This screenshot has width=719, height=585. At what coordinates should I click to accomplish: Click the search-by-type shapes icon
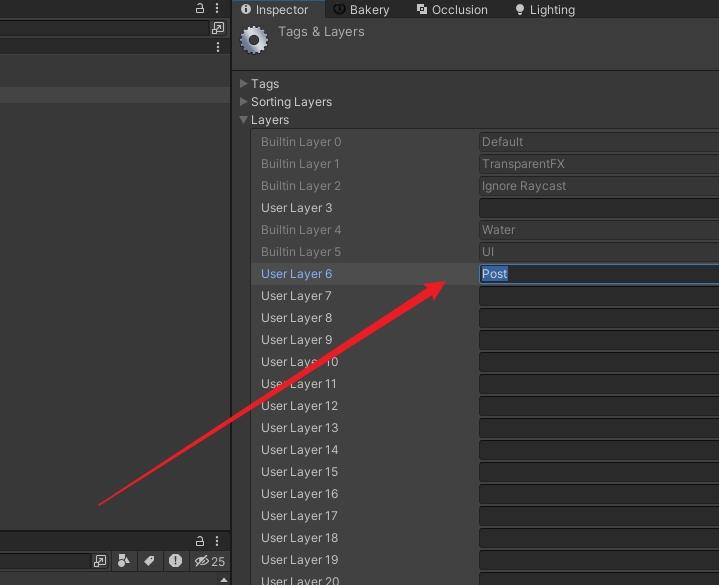(x=124, y=561)
